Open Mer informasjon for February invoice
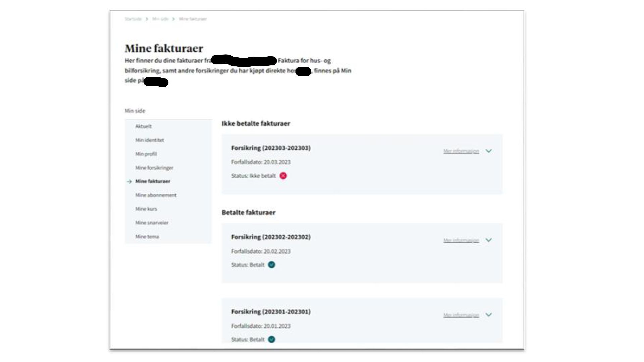This screenshot has width=644, height=362. (461, 240)
